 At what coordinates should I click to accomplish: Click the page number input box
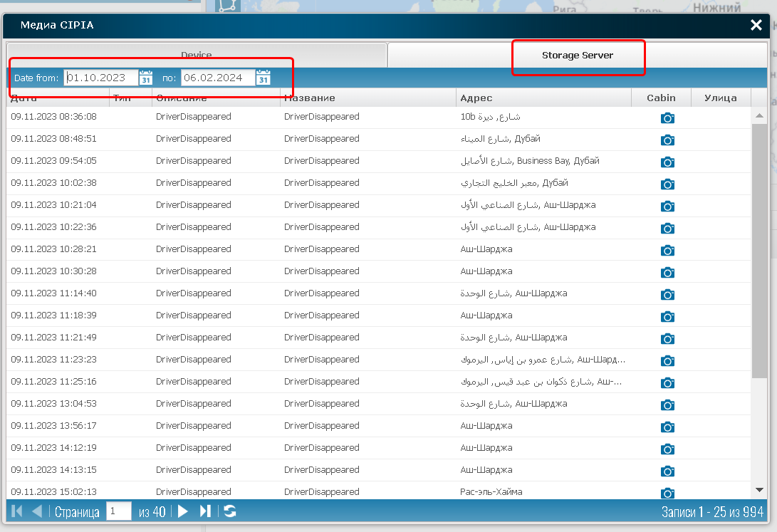tap(119, 511)
